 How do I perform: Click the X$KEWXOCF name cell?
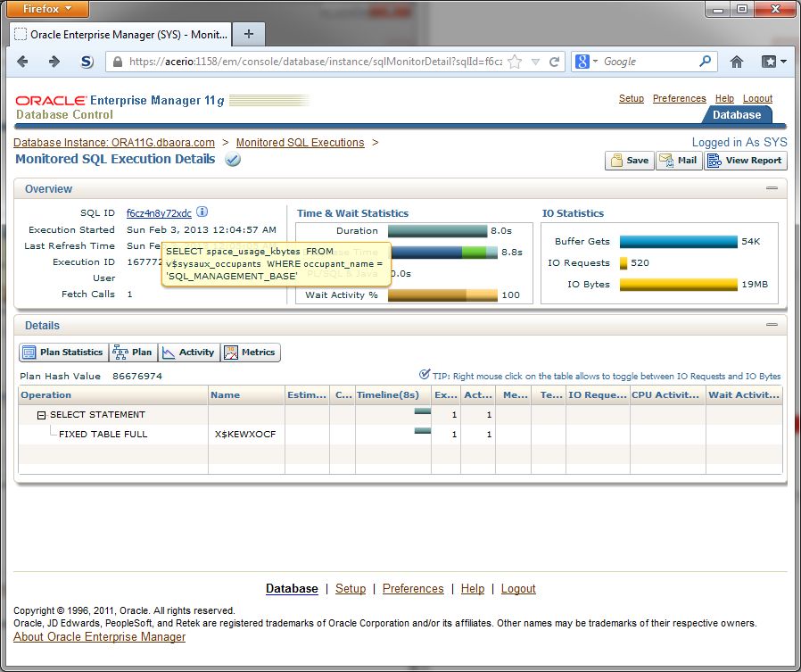pos(245,435)
